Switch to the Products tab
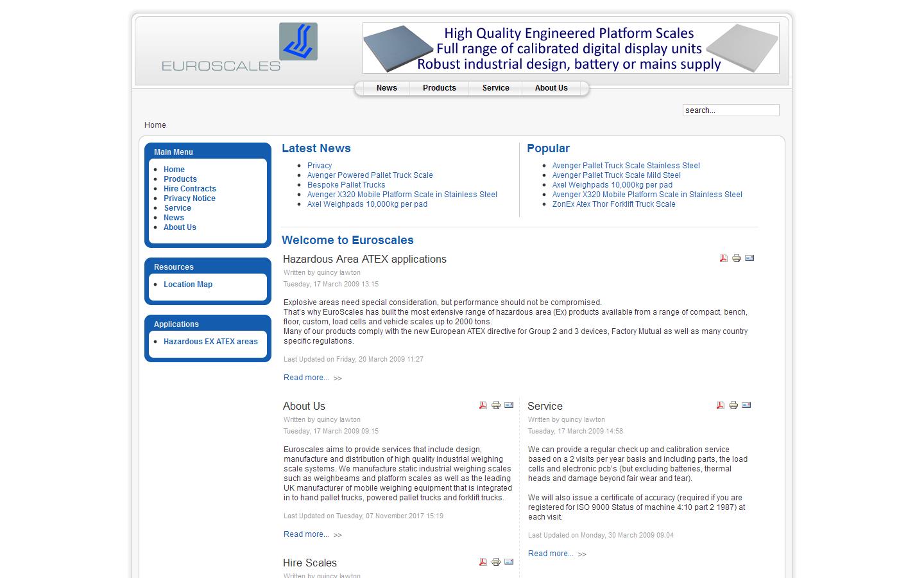This screenshot has height=578, width=924. pyautogui.click(x=439, y=88)
